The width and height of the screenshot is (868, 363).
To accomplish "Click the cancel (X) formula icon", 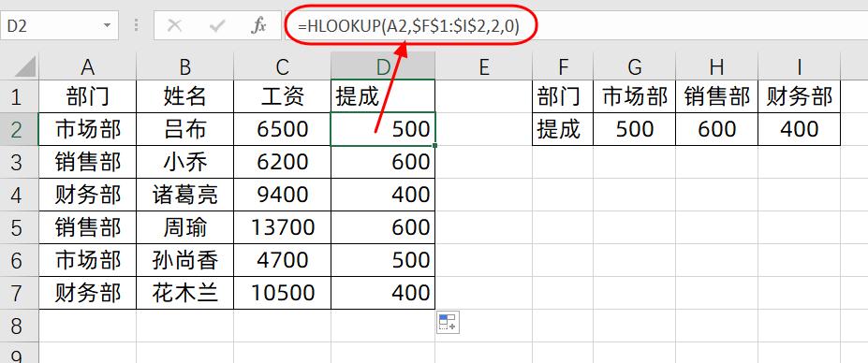I will click(174, 25).
